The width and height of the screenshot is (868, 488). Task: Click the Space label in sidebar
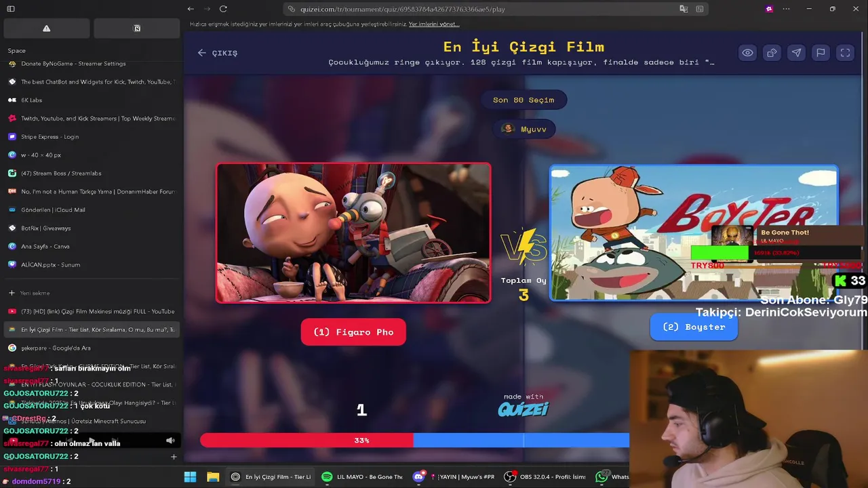tap(17, 51)
